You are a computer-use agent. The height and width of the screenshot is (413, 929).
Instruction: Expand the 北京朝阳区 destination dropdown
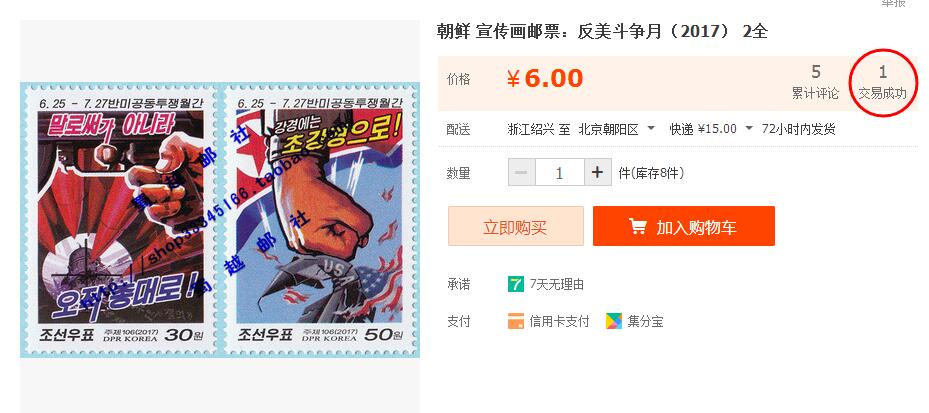click(x=651, y=128)
